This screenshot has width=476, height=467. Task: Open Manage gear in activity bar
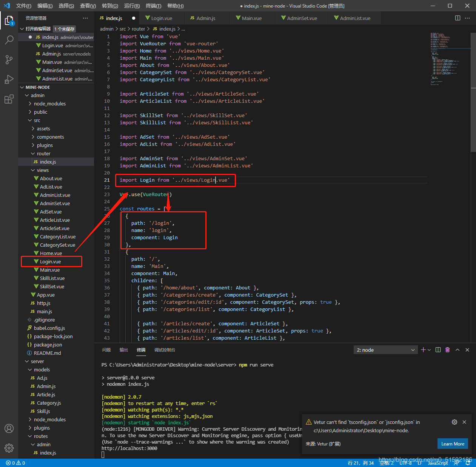tap(9, 448)
